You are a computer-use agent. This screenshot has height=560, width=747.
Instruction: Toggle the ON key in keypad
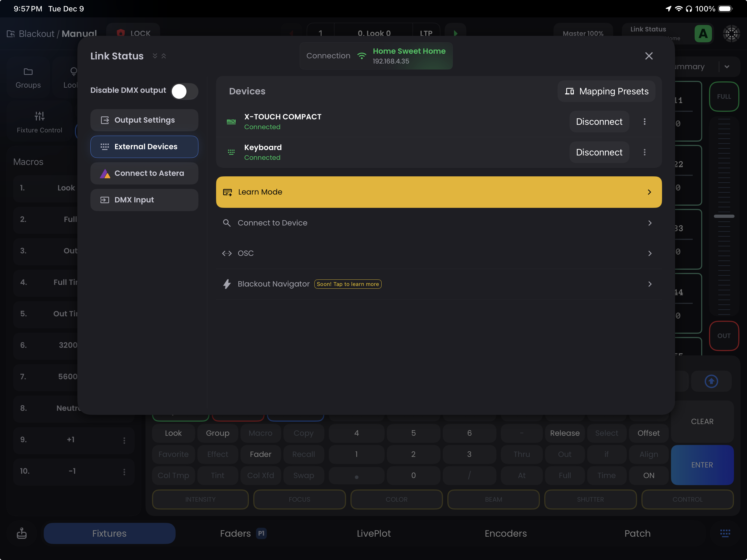(648, 475)
